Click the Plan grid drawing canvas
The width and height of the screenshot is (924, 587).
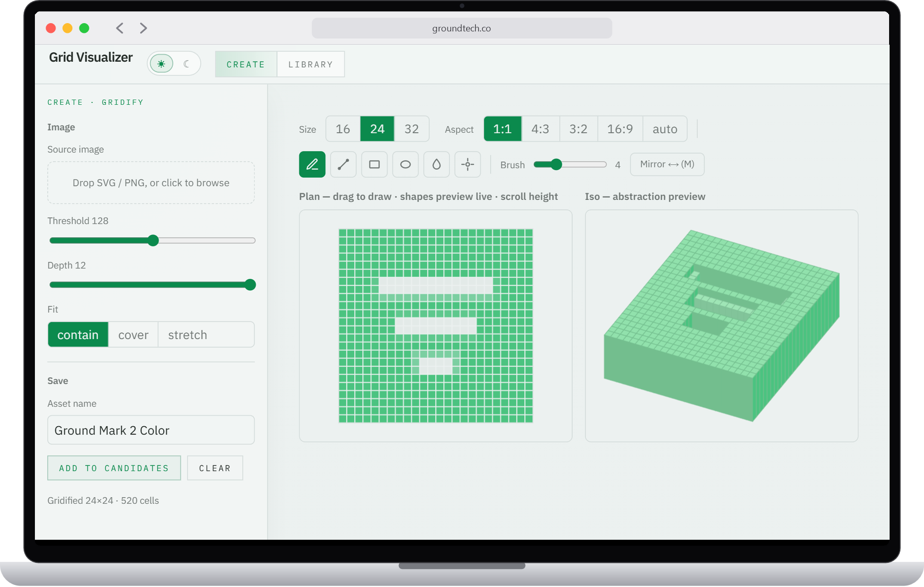coord(436,326)
